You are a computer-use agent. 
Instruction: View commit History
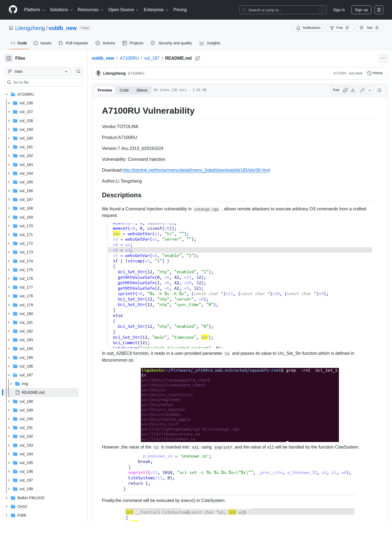coord(375,73)
